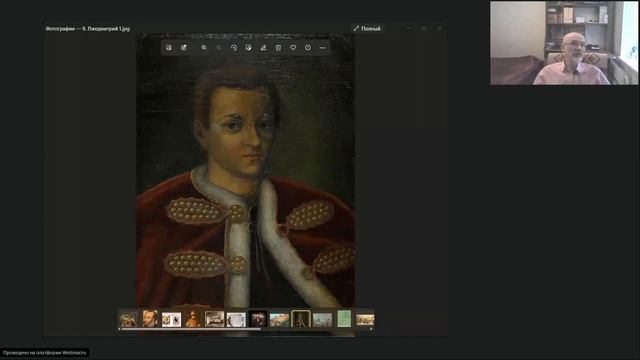Select the round seal or coin thumbnail in the filmstrip

[236, 320]
